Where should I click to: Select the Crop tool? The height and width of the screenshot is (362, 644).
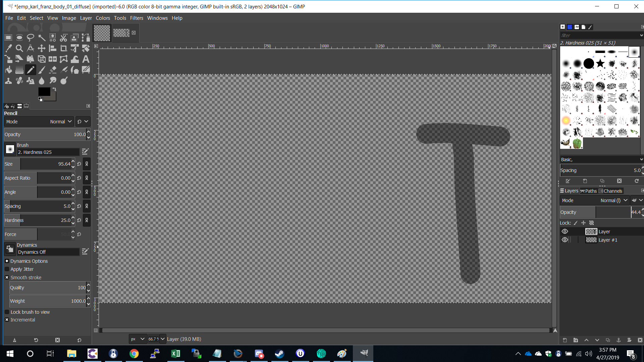coord(63,49)
